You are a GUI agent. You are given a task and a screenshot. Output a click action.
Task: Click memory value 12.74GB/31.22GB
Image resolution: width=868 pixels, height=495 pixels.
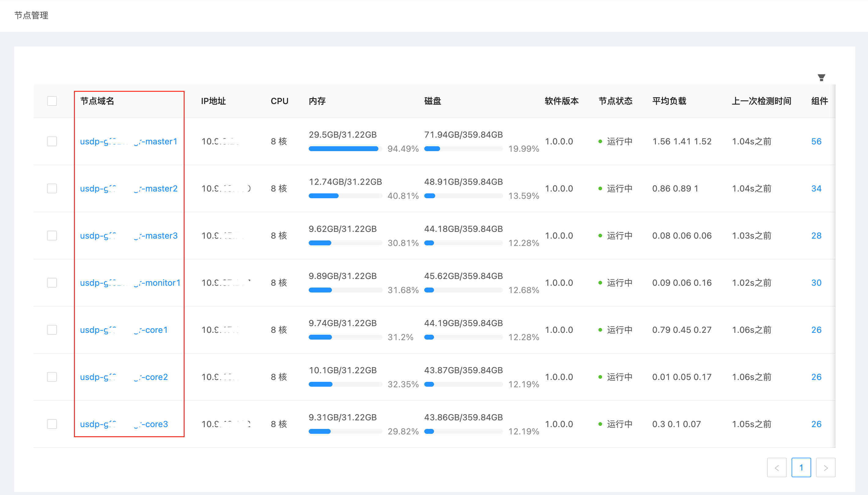[x=345, y=181]
